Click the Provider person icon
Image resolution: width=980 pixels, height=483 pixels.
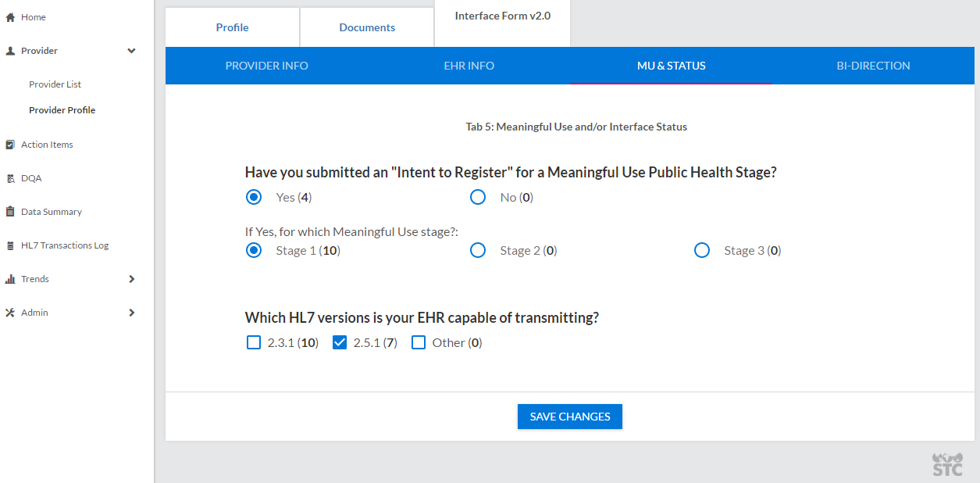point(10,51)
